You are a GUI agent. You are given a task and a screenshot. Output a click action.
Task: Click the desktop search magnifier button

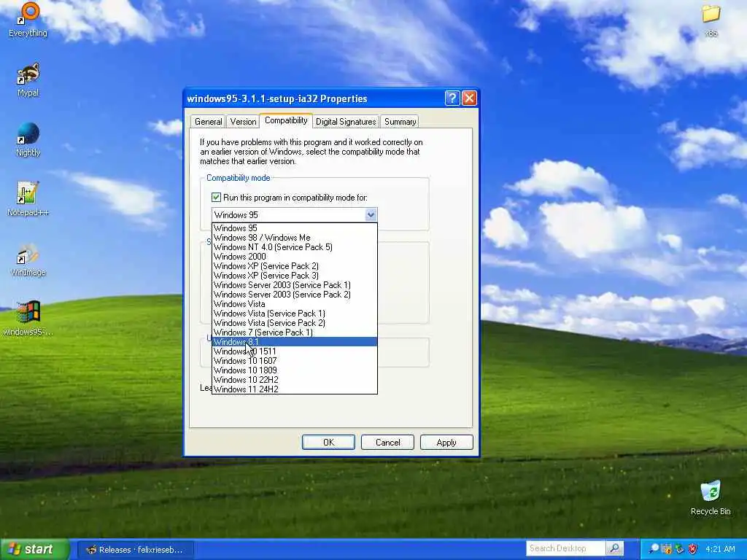click(614, 548)
